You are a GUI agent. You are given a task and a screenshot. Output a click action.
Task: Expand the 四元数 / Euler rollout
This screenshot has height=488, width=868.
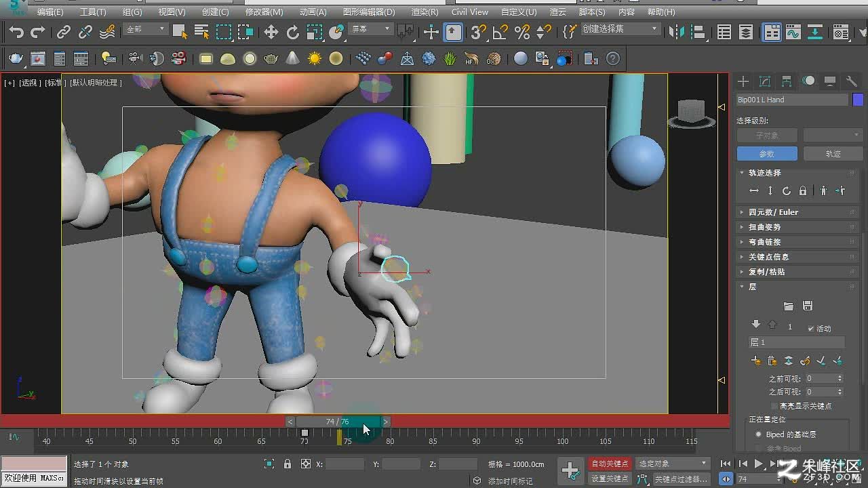tap(798, 212)
